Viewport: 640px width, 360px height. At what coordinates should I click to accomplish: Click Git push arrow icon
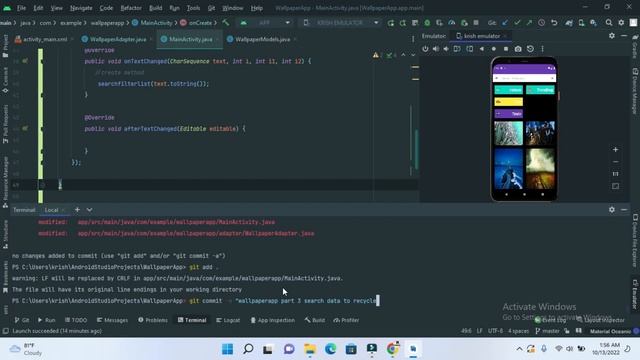click(x=529, y=22)
